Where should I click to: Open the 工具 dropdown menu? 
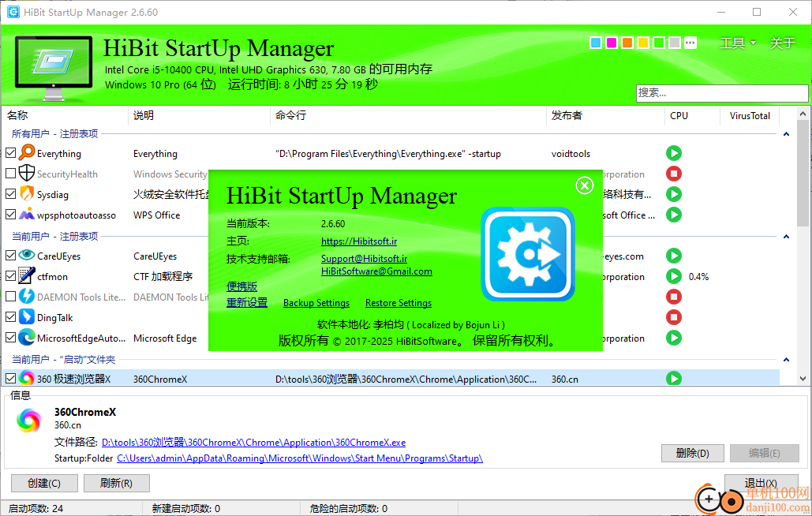pyautogui.click(x=737, y=43)
